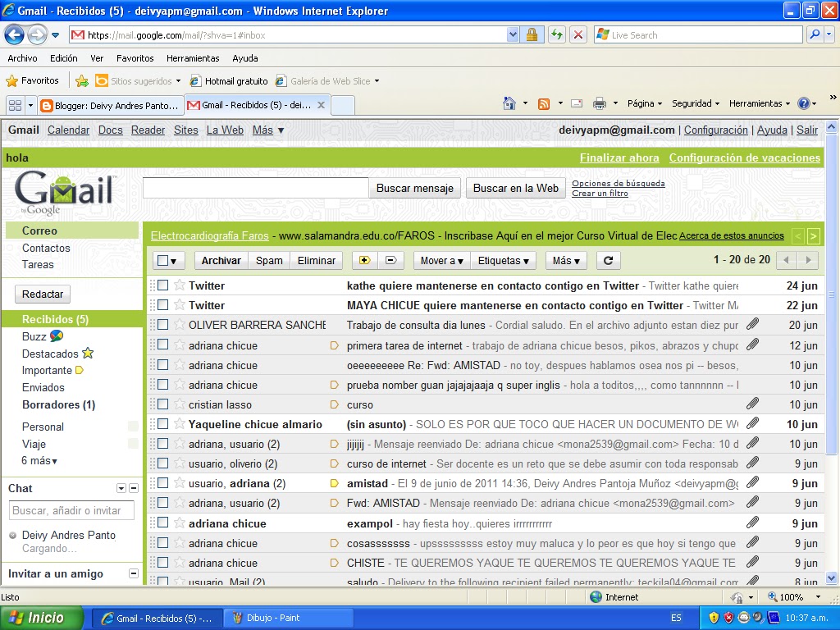Select checkbox for exampol message
This screenshot has width=840, height=630.
[x=163, y=523]
